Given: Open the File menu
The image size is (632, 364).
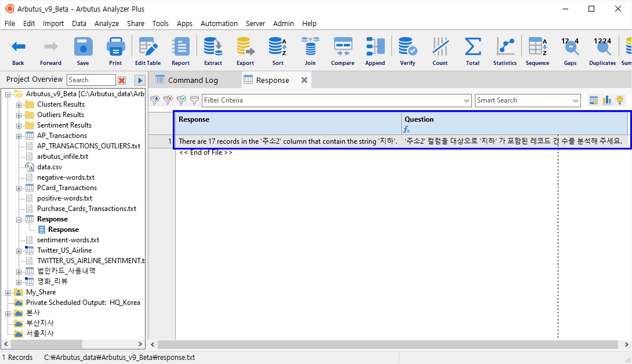Looking at the screenshot, I should pos(10,23).
